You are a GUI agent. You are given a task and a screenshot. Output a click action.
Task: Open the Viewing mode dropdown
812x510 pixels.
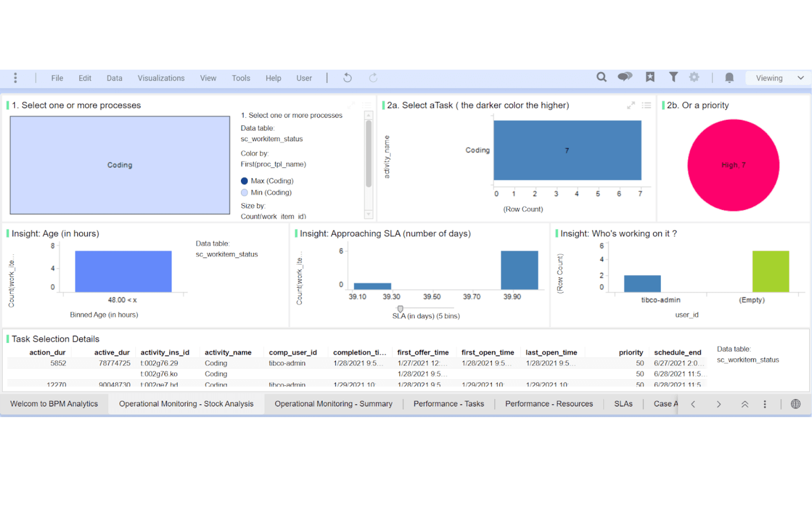[778, 78]
